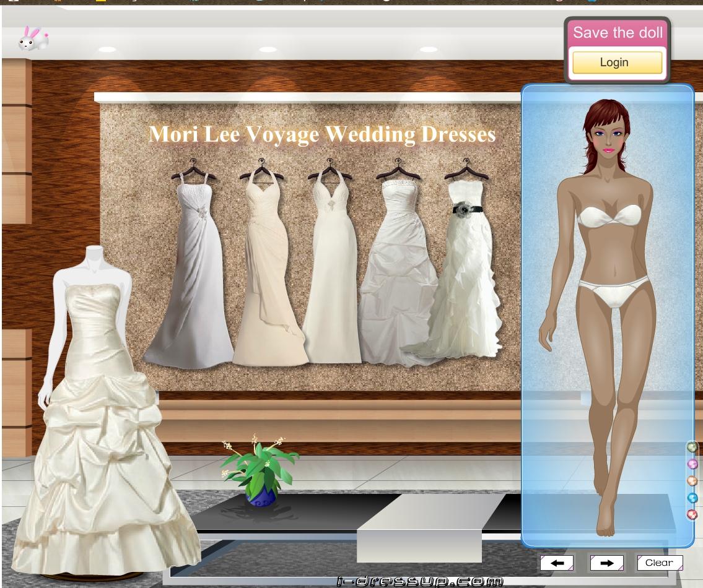Select the green gem color ball
The height and width of the screenshot is (588, 703).
692,447
